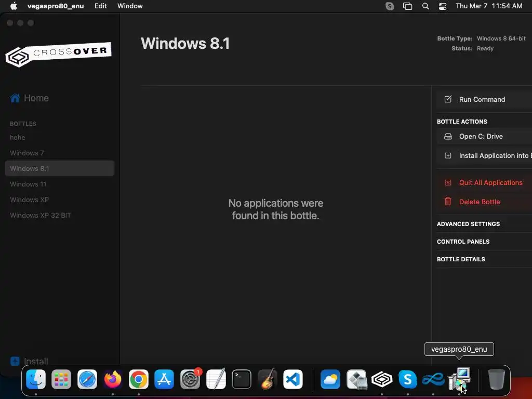Screen dimensions: 532x399
Task: Open Control Center in menu bar
Action: (443, 6)
